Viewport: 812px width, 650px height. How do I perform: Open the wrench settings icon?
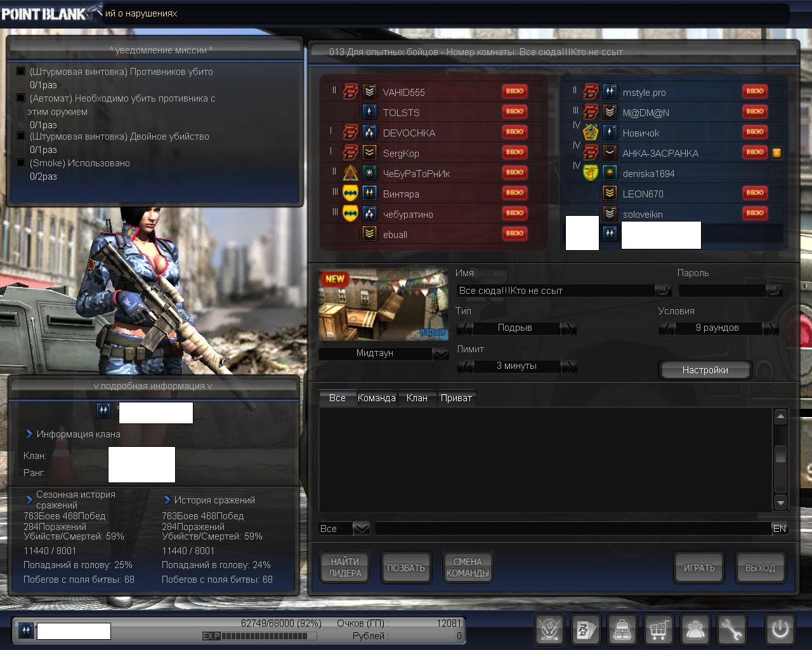click(731, 630)
